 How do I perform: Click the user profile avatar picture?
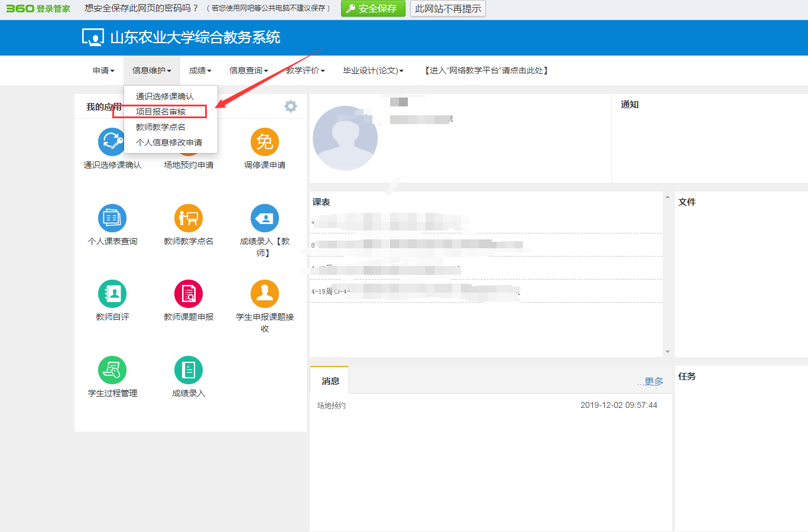pyautogui.click(x=345, y=138)
